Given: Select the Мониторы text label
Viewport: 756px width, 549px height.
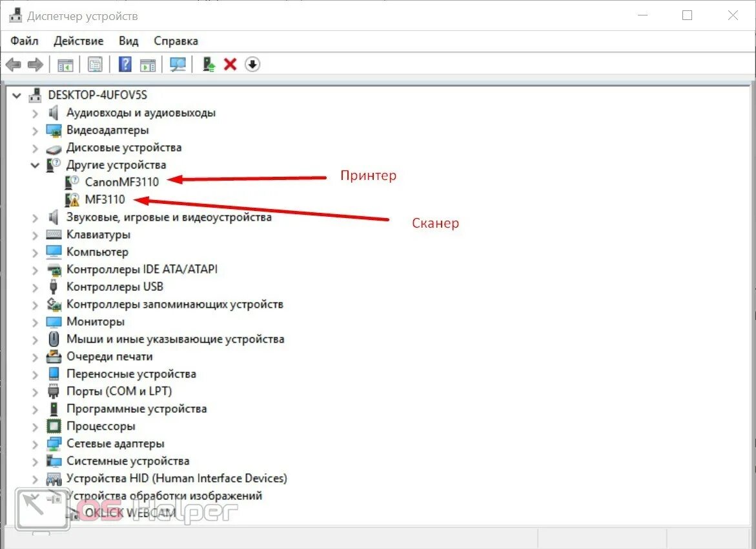Looking at the screenshot, I should pyautogui.click(x=96, y=321).
